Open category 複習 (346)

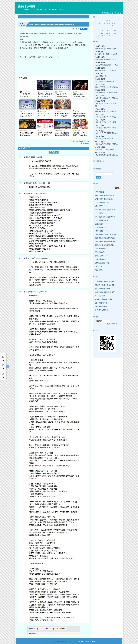[x=99, y=270]
